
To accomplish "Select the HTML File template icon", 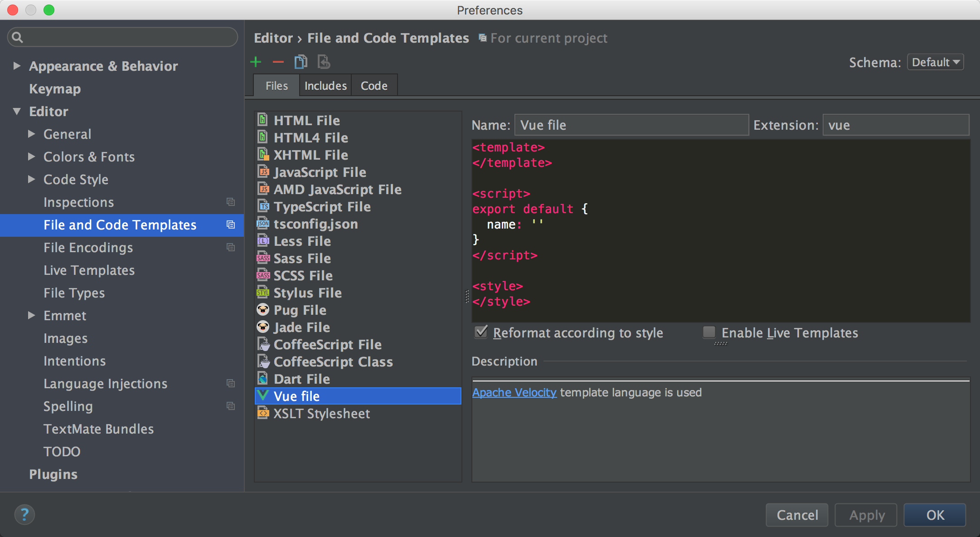I will pos(263,120).
